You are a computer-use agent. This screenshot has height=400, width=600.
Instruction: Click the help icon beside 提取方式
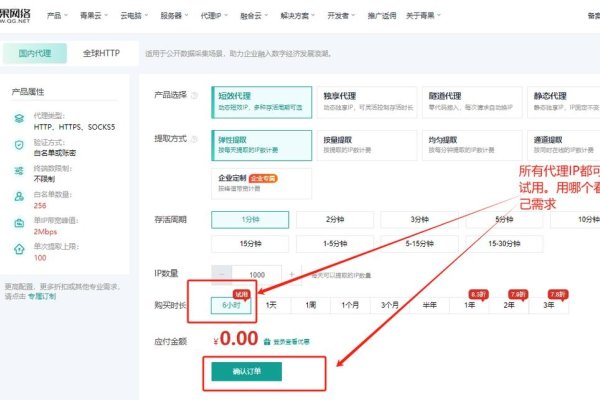click(x=194, y=139)
